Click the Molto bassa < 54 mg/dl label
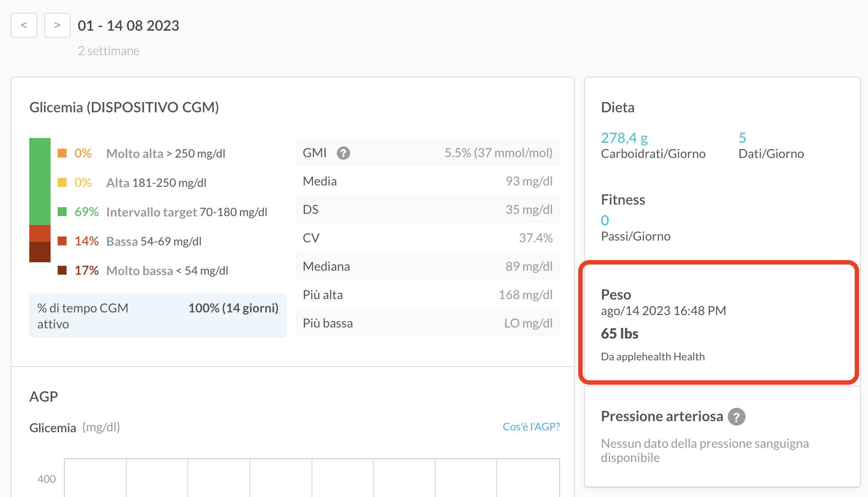Screen dimensions: 868x497 (167, 271)
